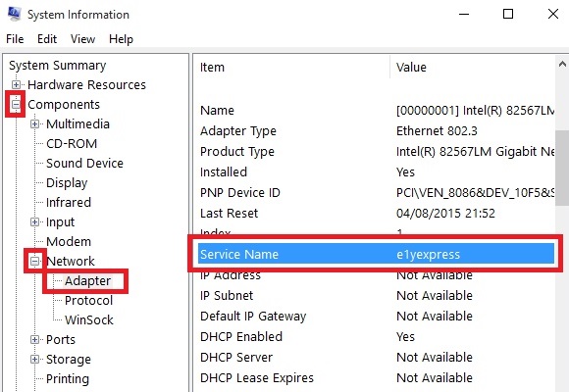Select WinSock in the tree

coord(89,319)
